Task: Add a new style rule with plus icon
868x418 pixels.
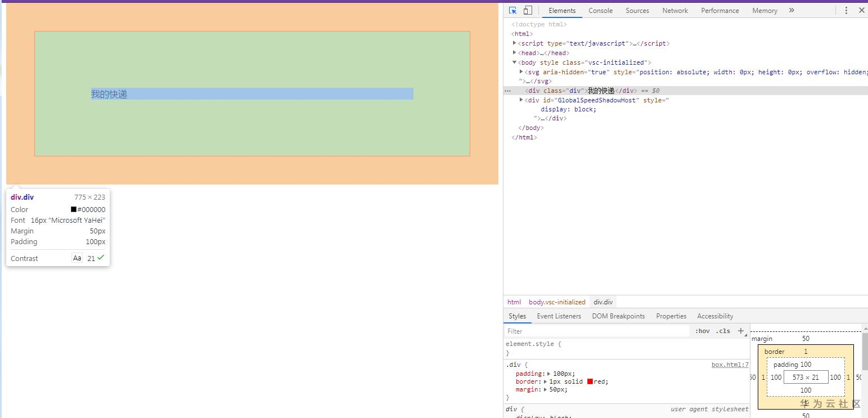Action: [x=741, y=331]
